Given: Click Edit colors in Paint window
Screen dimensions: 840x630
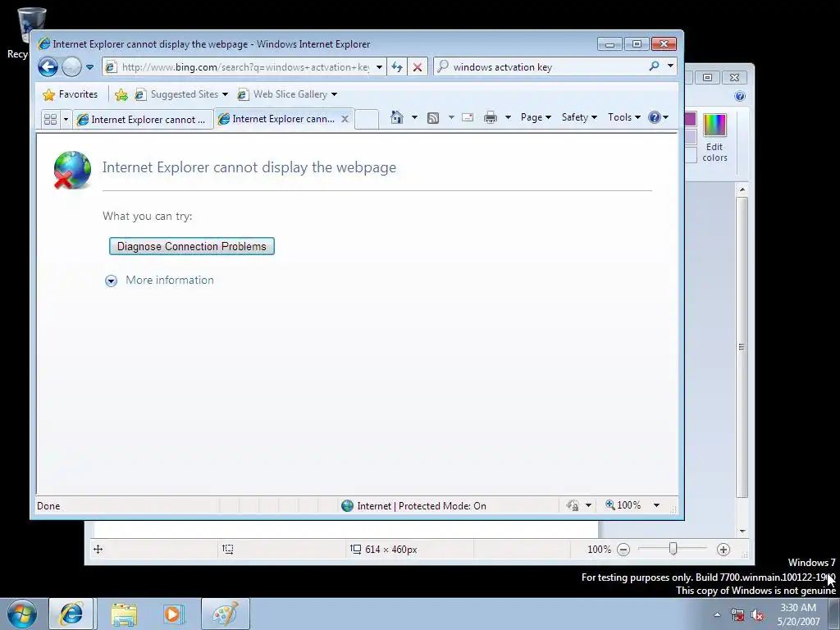Looking at the screenshot, I should pyautogui.click(x=714, y=138).
